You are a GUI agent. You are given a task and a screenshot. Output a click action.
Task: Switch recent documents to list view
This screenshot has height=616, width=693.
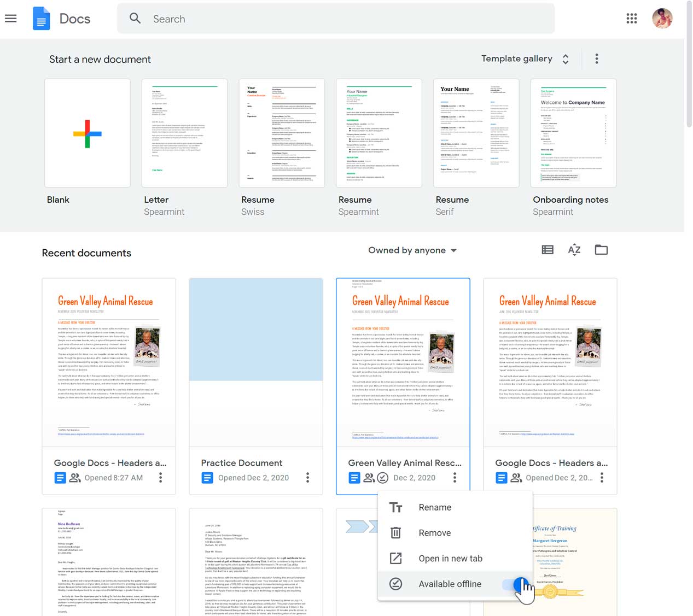547,250
